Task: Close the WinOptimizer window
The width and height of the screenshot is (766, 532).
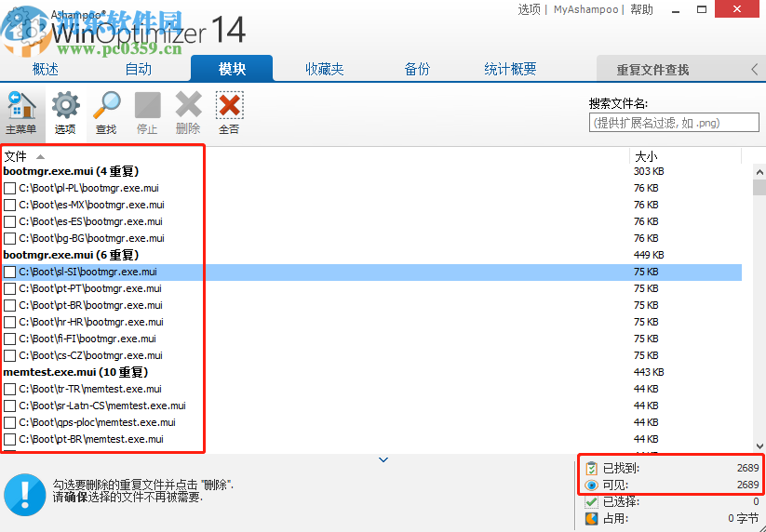Action: 737,8
